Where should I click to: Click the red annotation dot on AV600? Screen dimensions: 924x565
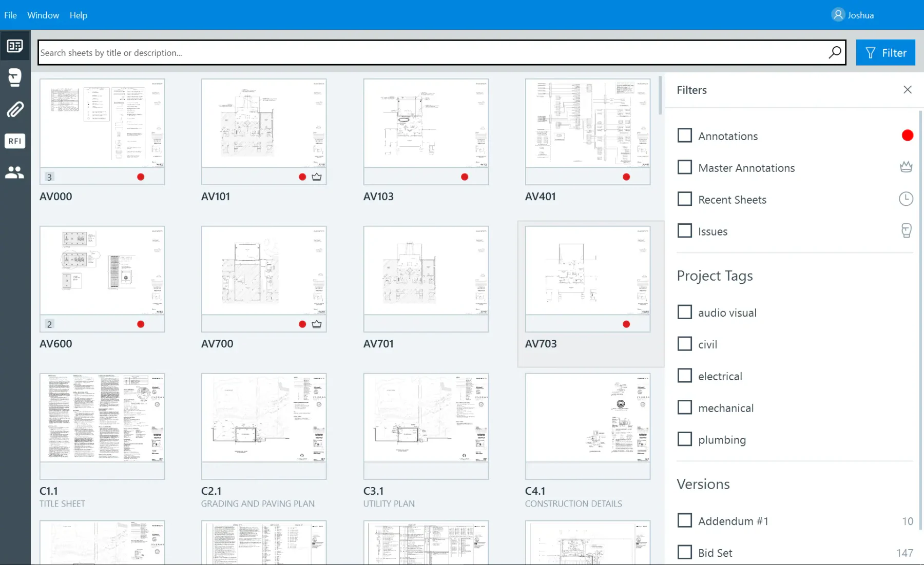pos(141,324)
